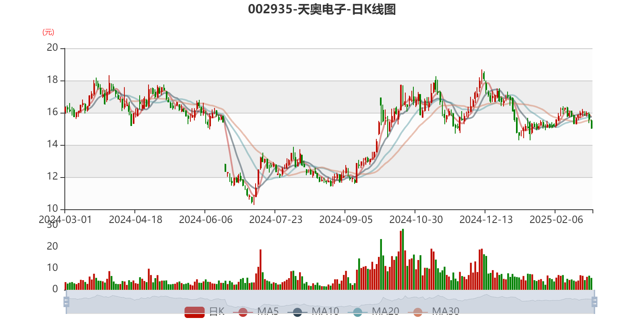
Task: Click the 2024-09-05 date label
Action: tap(346, 220)
